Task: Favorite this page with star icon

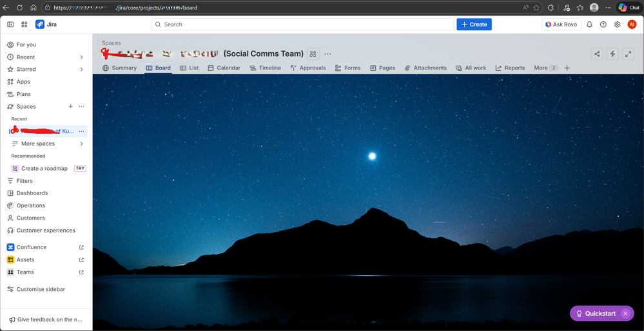Action: [x=536, y=7]
